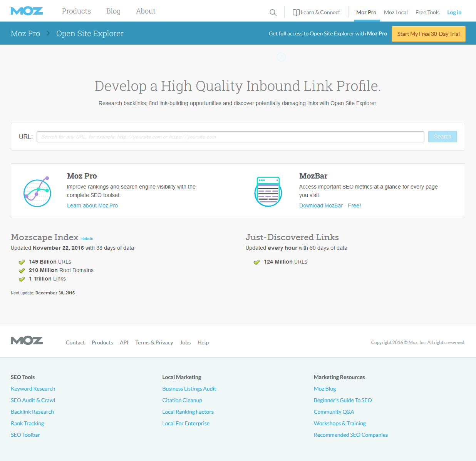Open Learn about Moz Pro link
Image resolution: width=476 pixels, height=461 pixels.
(x=92, y=205)
